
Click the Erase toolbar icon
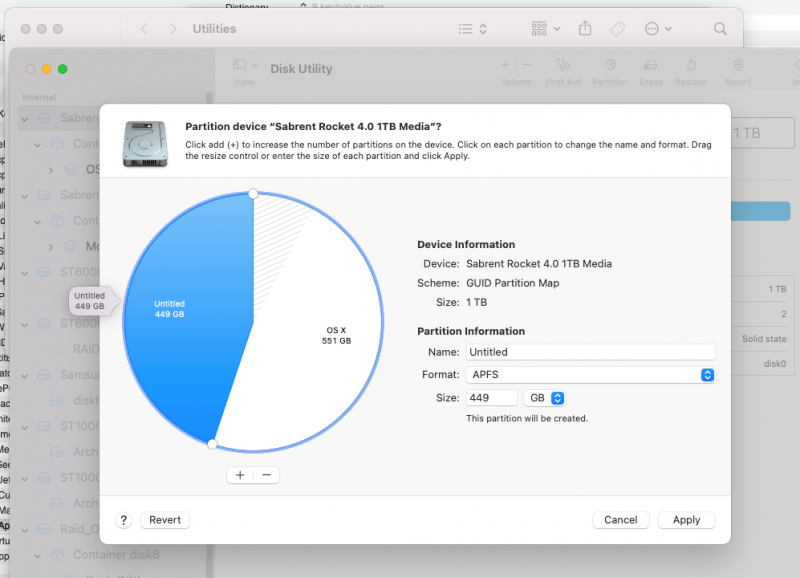[x=651, y=65]
